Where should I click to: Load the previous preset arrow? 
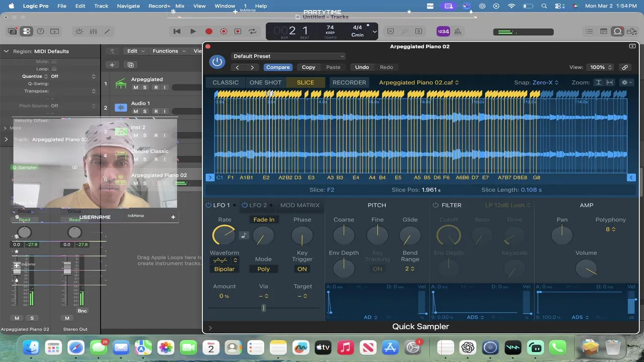pyautogui.click(x=237, y=67)
